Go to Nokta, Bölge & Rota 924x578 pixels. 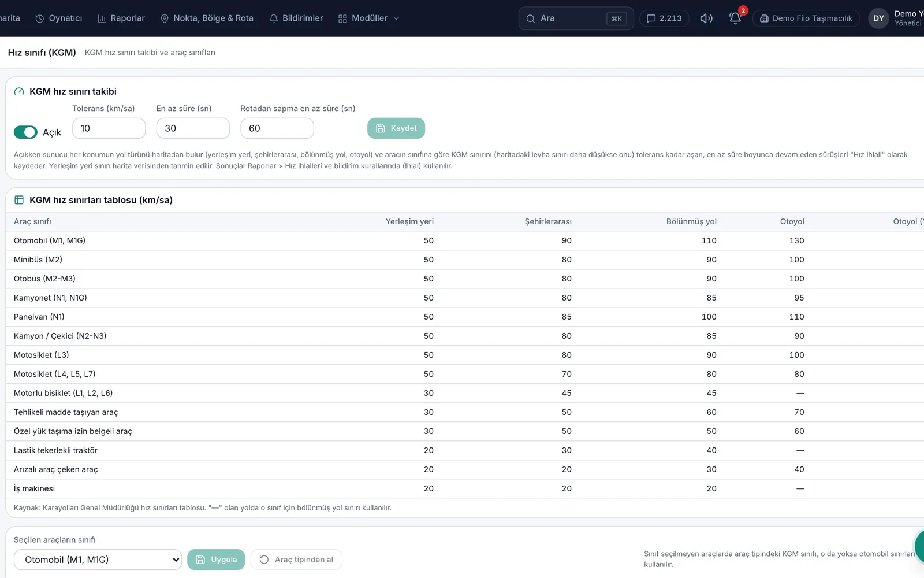tap(207, 18)
